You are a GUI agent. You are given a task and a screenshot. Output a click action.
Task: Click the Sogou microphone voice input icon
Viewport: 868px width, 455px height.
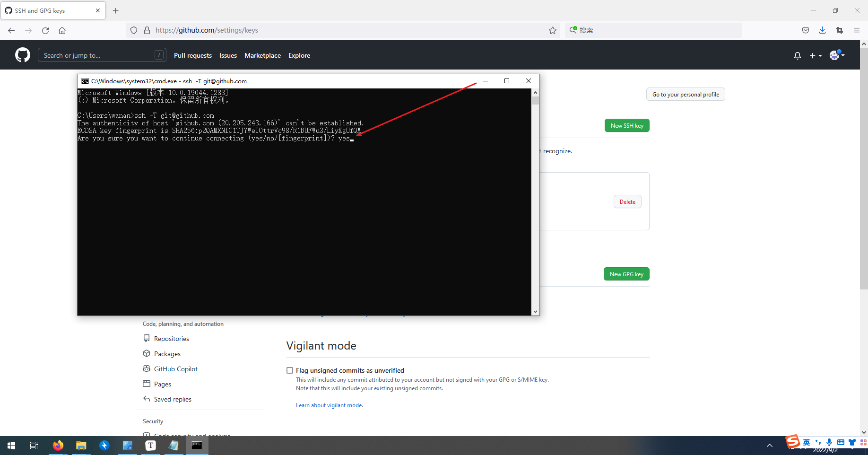(x=829, y=442)
